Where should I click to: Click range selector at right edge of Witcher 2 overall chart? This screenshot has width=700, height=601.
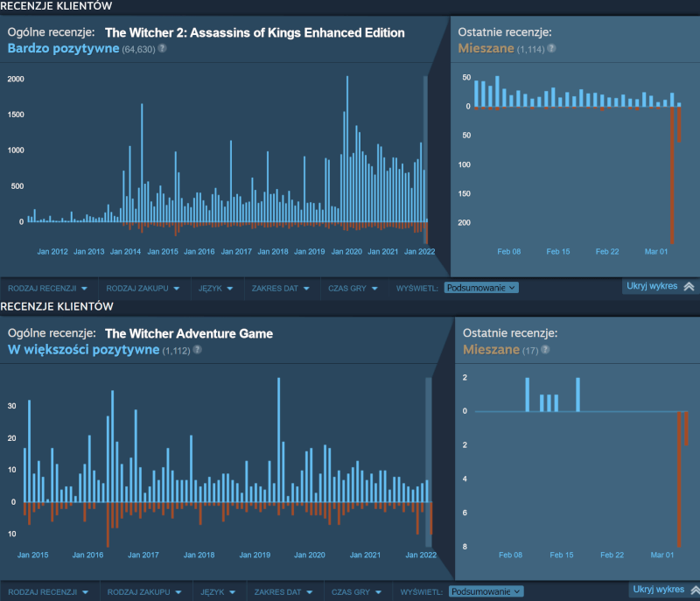click(426, 149)
